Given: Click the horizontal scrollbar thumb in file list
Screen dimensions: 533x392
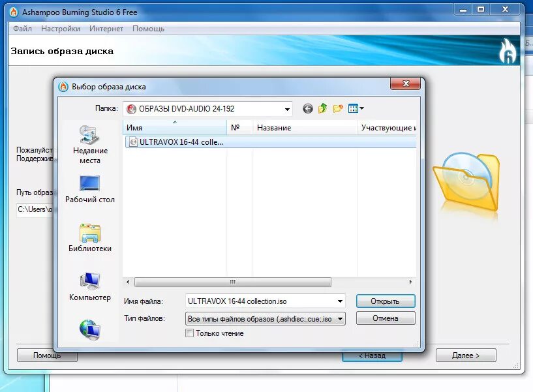Looking at the screenshot, I should (233, 282).
